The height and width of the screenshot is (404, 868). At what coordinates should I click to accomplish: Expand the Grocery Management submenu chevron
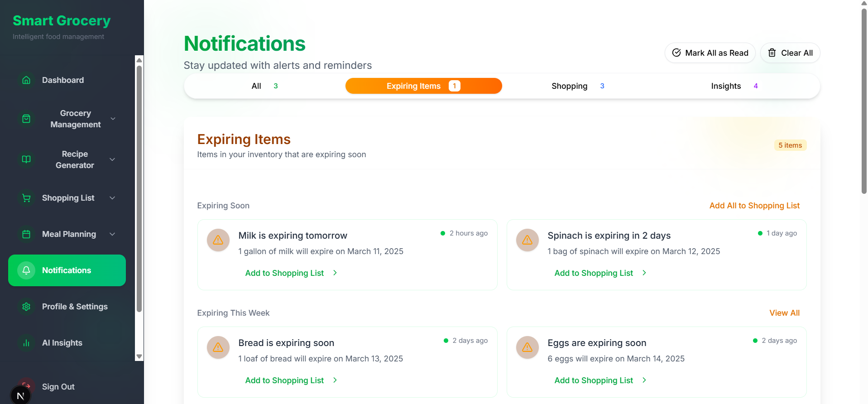tap(113, 119)
